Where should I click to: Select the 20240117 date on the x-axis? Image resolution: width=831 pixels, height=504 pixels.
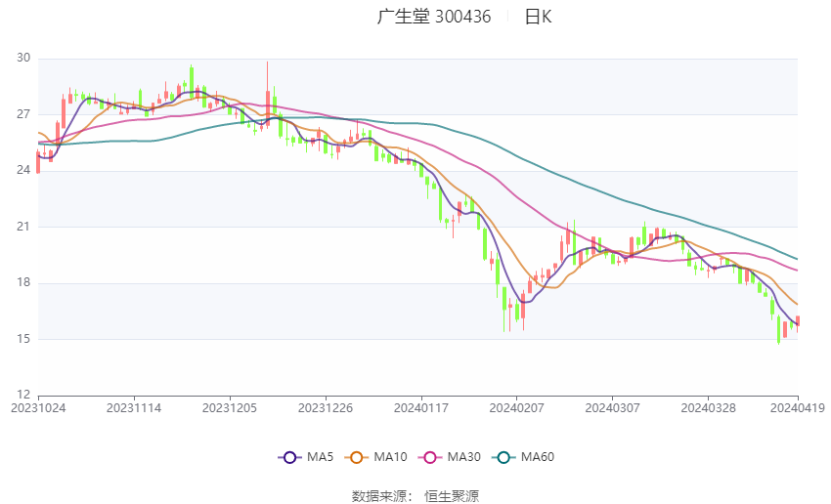420,407
